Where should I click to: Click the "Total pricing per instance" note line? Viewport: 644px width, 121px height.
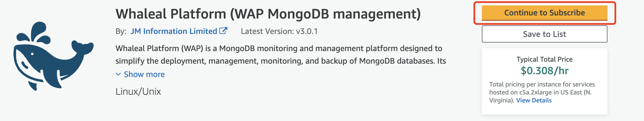click(542, 84)
